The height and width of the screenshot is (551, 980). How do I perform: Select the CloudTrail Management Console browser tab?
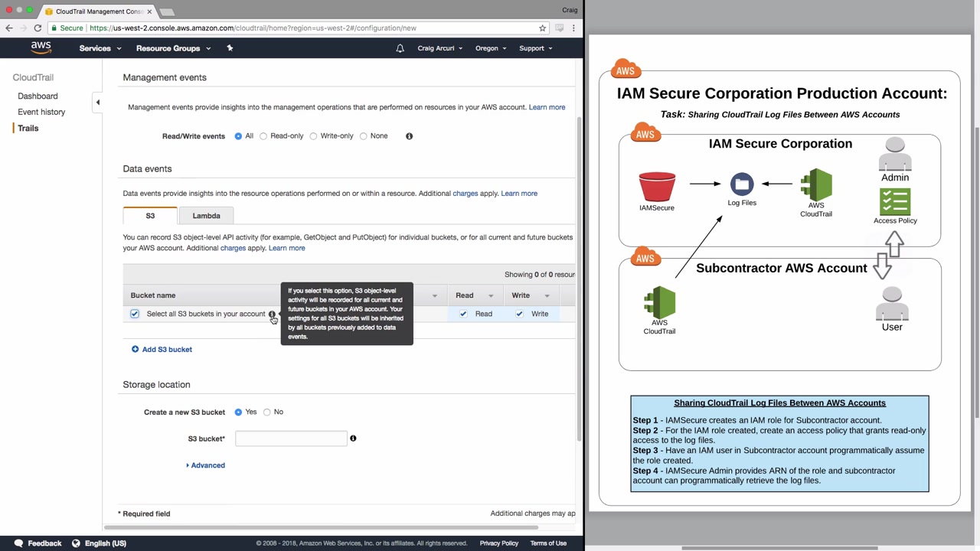[97, 11]
